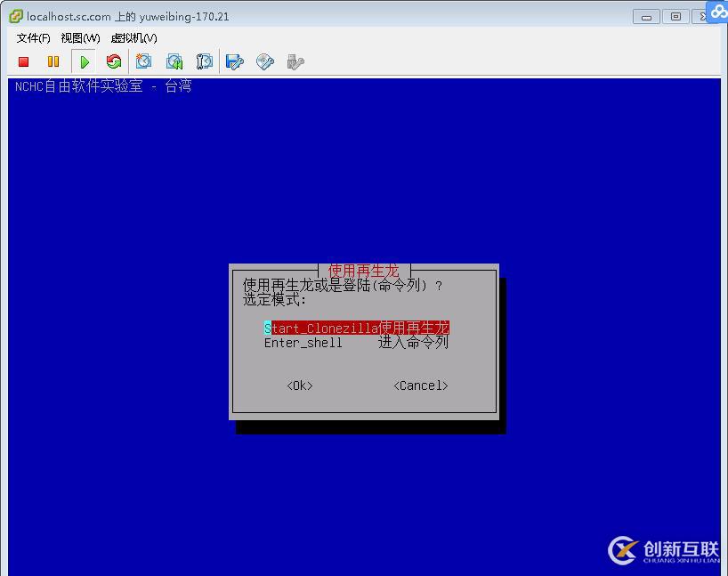The height and width of the screenshot is (576, 728).
Task: Open the snapshot manager
Action: (x=204, y=61)
